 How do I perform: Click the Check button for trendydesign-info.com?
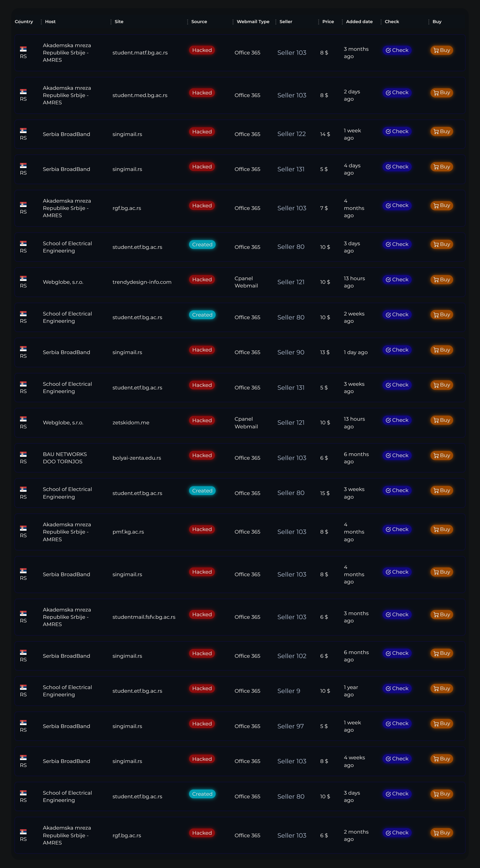(397, 280)
